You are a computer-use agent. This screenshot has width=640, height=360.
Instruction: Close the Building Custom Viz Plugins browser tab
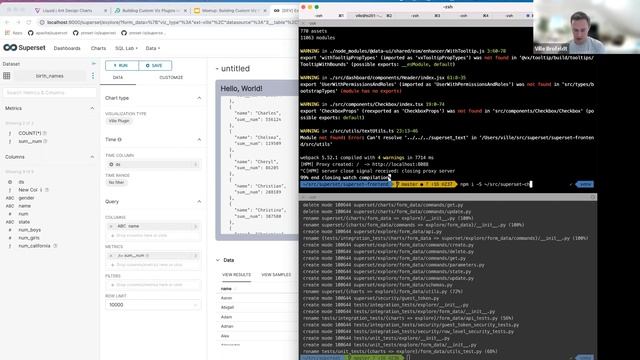(185, 10)
